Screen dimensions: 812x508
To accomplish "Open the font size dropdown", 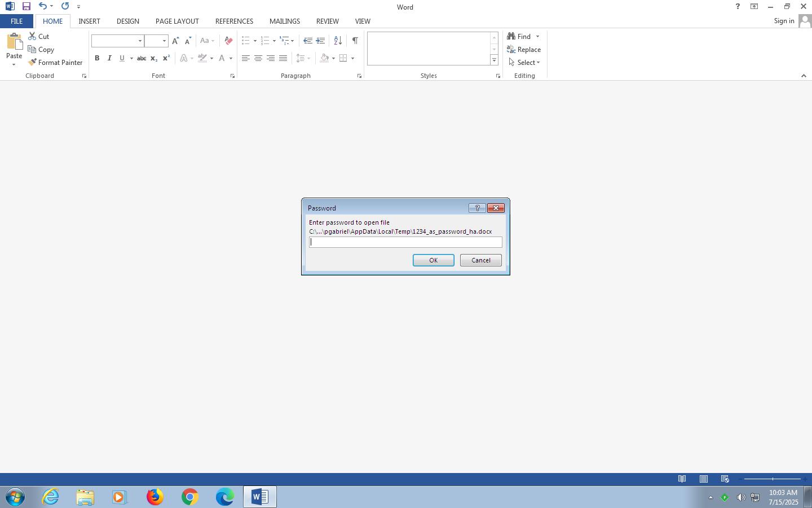I will pos(164,41).
